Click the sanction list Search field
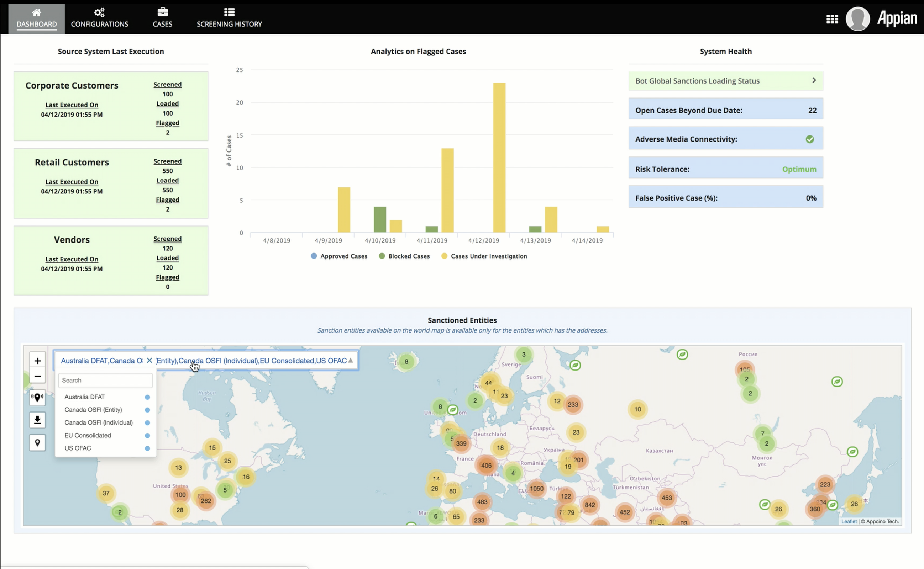Screen dimensions: 924x569 pos(105,381)
